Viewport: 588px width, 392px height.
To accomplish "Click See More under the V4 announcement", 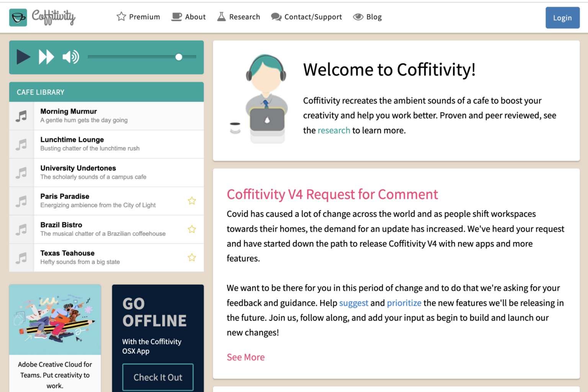I will coord(245,357).
